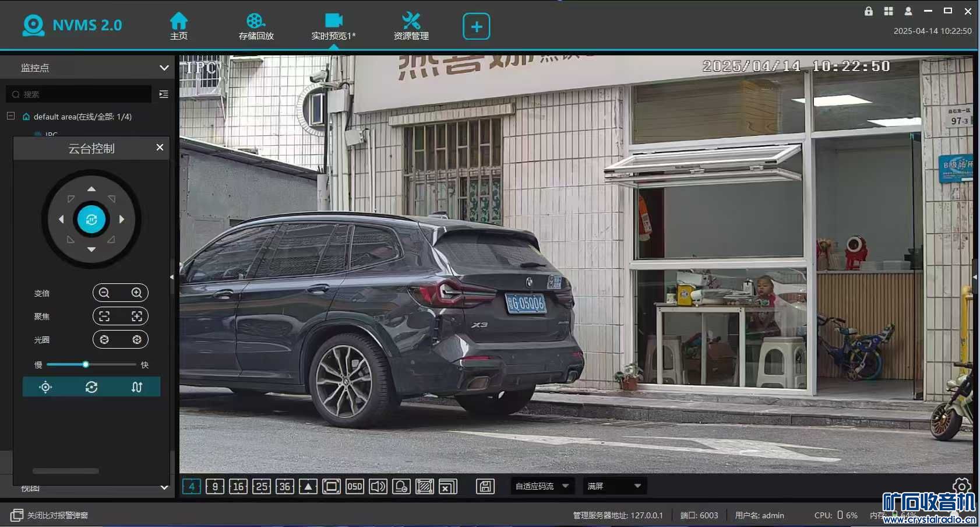Select the 实时预览1* live view tab
The width and height of the screenshot is (980, 527).
[x=333, y=26]
